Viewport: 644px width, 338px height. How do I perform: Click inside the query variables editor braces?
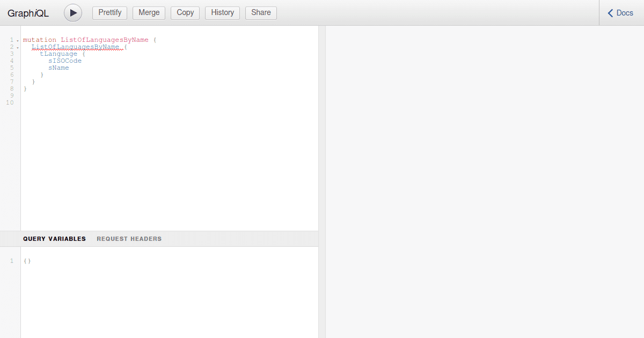coord(27,261)
